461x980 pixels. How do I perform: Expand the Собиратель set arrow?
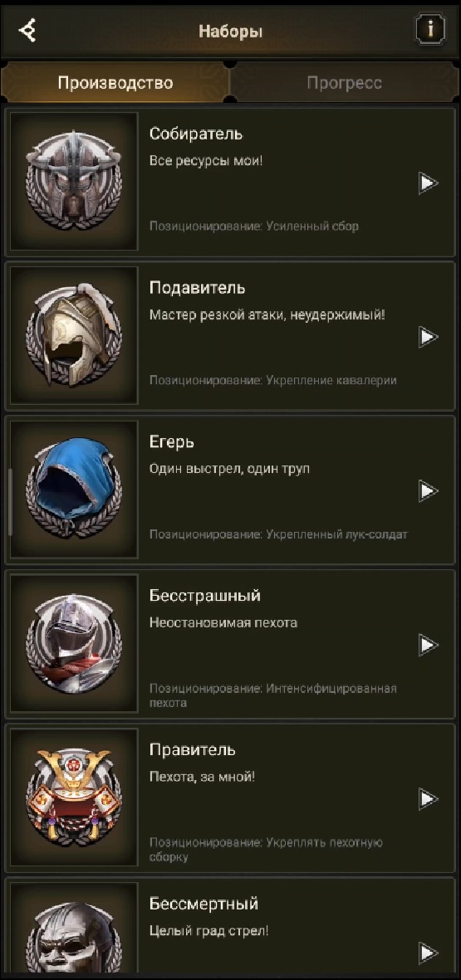[x=428, y=183]
